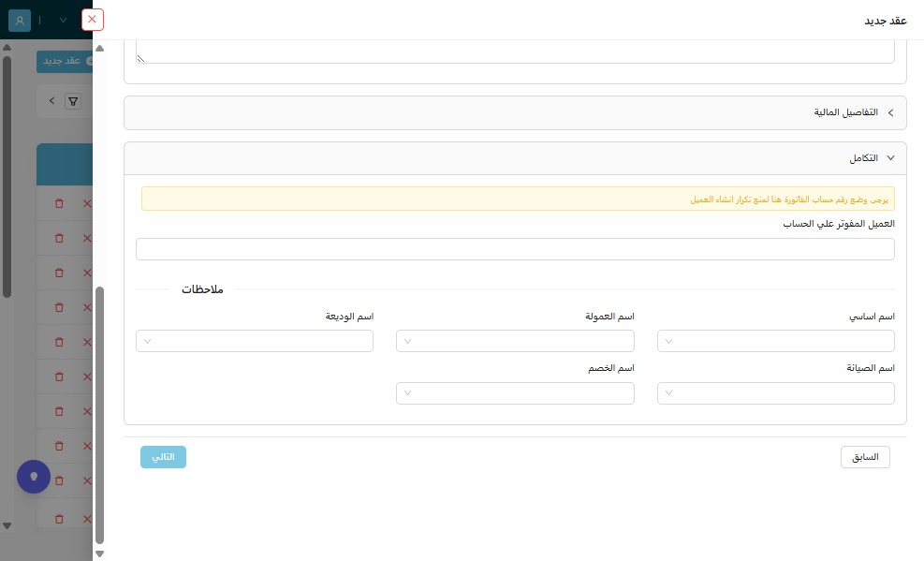924x561 pixels.
Task: Open the user profile avatar icon
Action: (x=20, y=20)
